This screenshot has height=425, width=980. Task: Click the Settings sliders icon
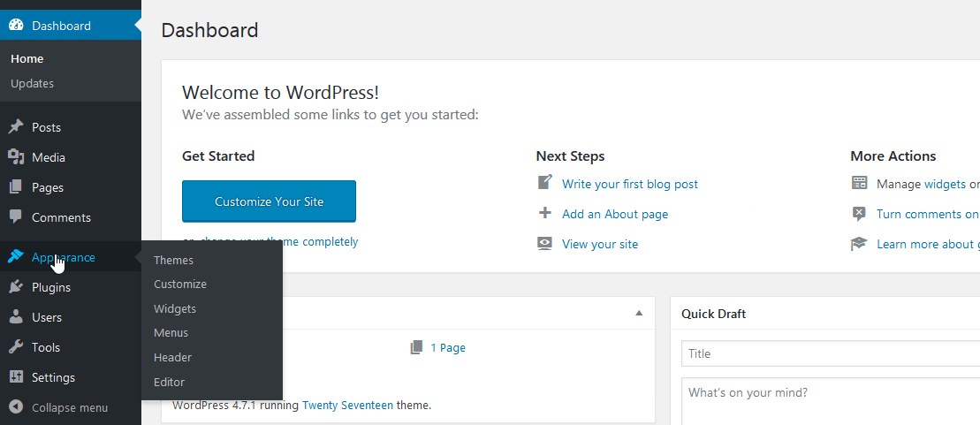[x=16, y=377]
